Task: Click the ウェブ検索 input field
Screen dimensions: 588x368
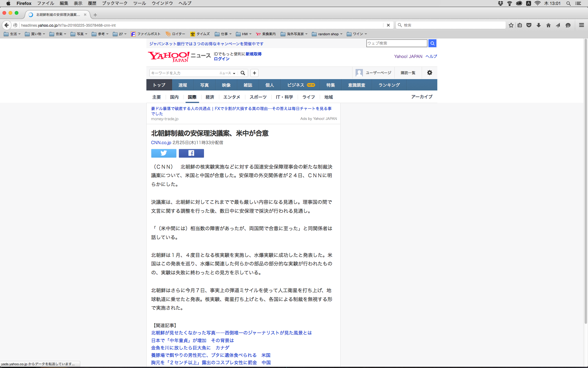Action: [x=396, y=43]
